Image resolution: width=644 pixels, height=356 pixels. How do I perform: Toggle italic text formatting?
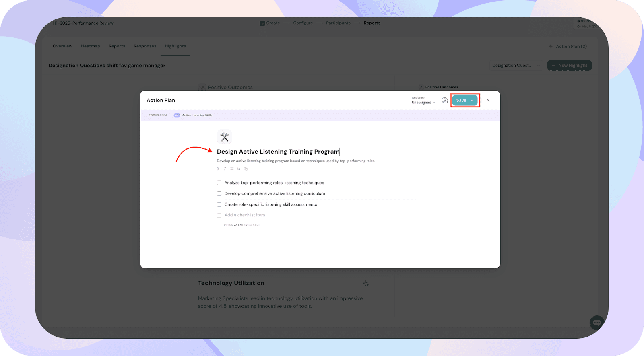pyautogui.click(x=225, y=169)
